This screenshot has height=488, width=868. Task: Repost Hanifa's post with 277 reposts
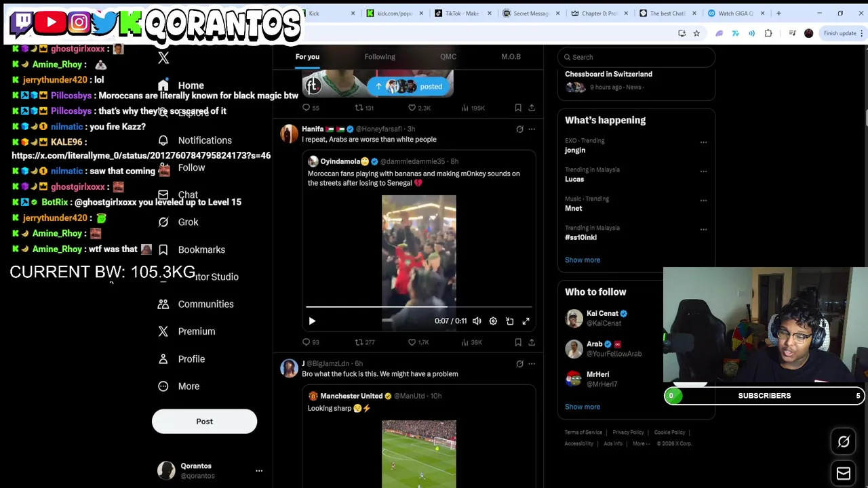364,342
